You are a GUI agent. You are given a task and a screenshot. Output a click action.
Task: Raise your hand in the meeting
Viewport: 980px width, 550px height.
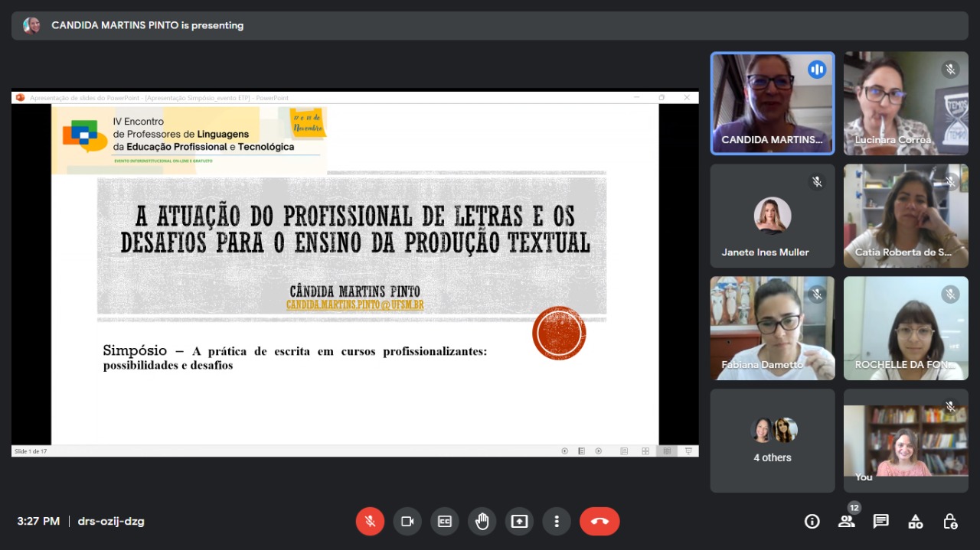(x=482, y=522)
